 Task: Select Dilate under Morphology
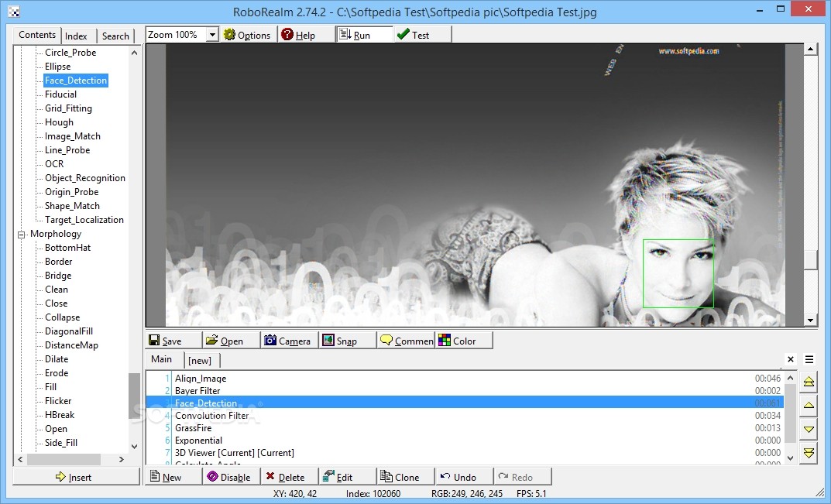click(57, 358)
